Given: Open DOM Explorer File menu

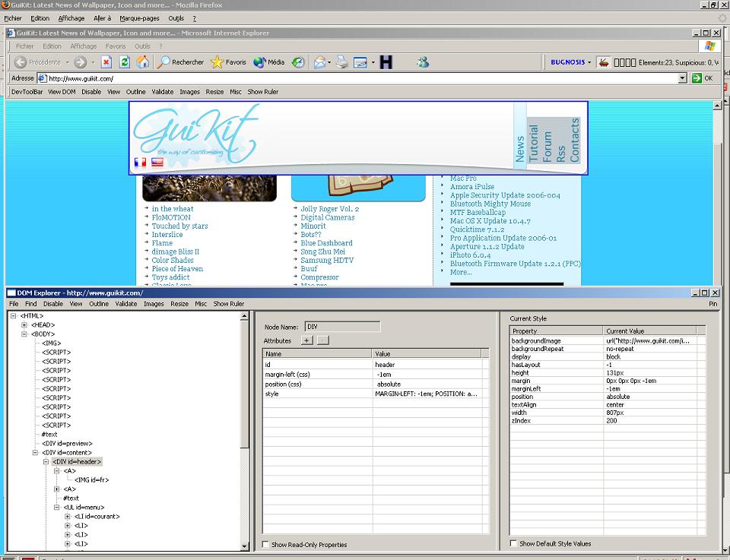Looking at the screenshot, I should tap(14, 304).
